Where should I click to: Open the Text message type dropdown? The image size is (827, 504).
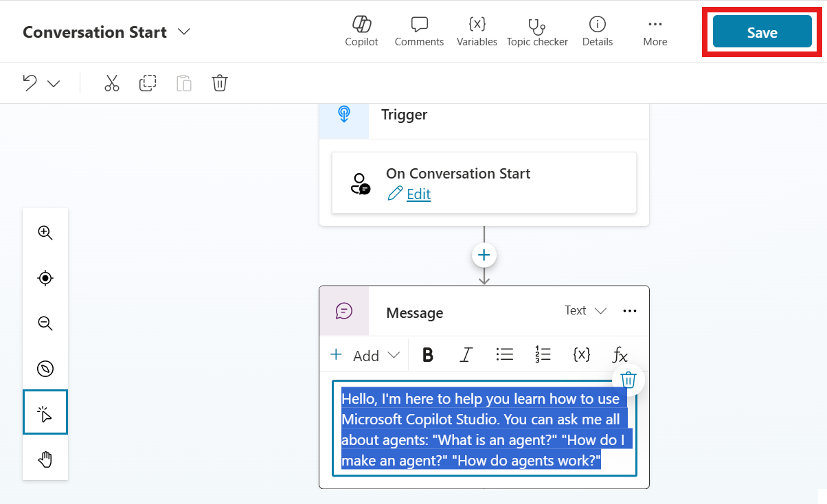click(585, 310)
